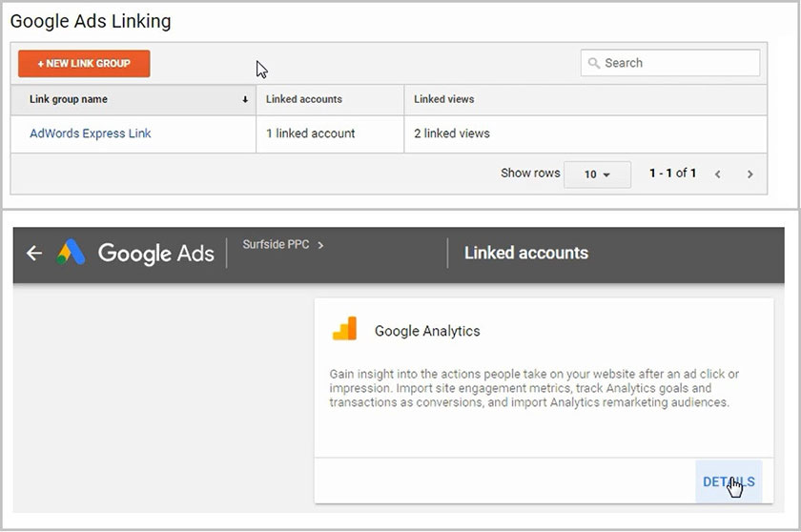Click the sort arrow on Link group name
The width and height of the screenshot is (801, 532).
click(x=245, y=100)
